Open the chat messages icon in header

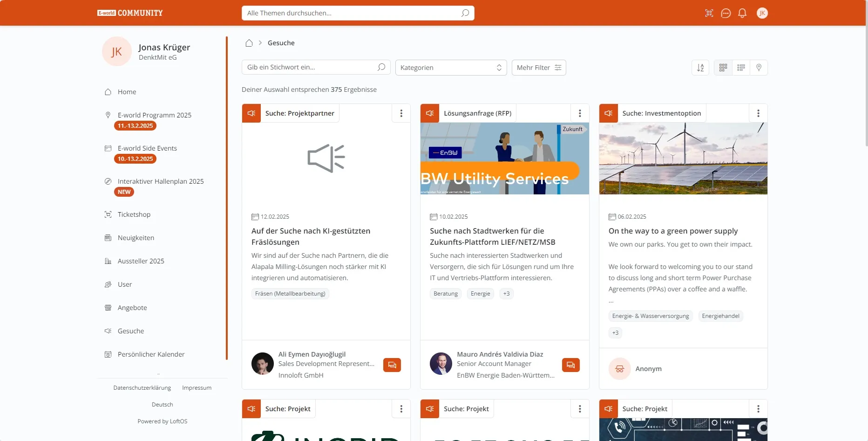726,13
